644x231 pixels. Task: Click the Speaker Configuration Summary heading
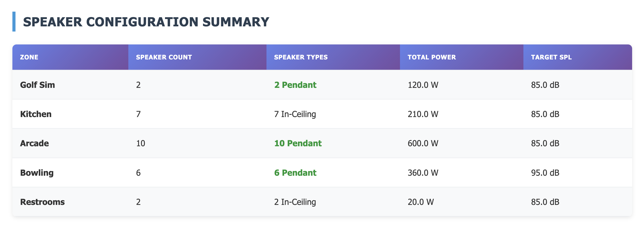pyautogui.click(x=146, y=22)
